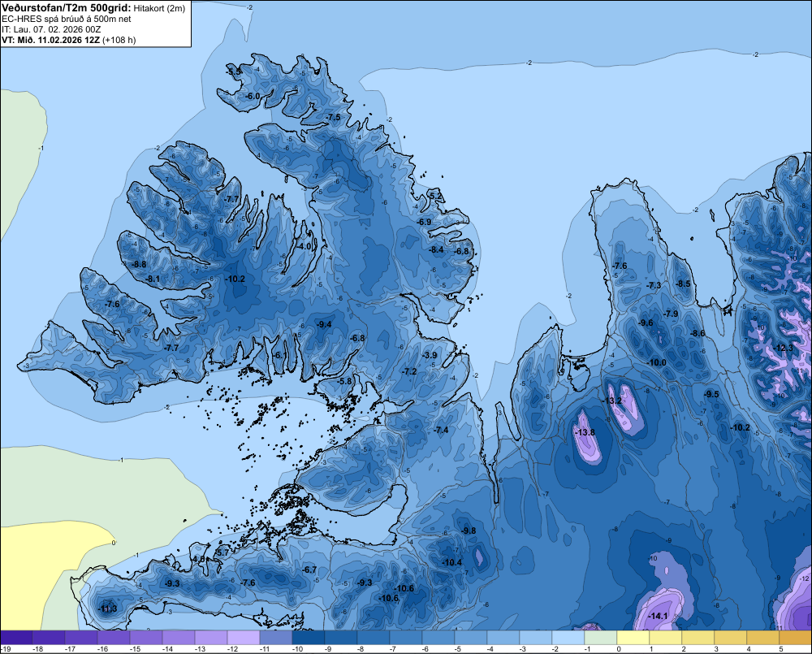This screenshot has height=654, width=812.
Task: Click the -8.8 temperature label
Action: click(x=138, y=264)
